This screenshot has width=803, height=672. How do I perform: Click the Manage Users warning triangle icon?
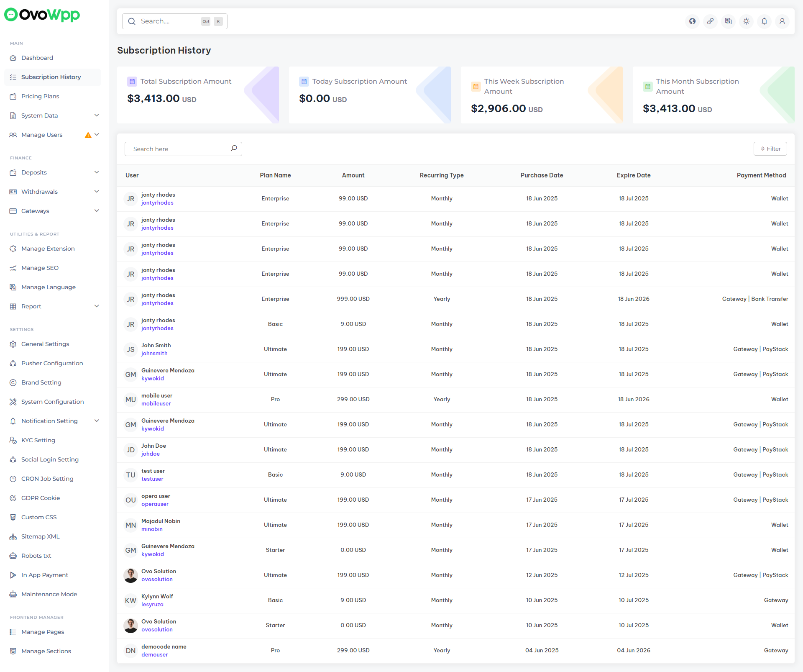[x=88, y=135]
